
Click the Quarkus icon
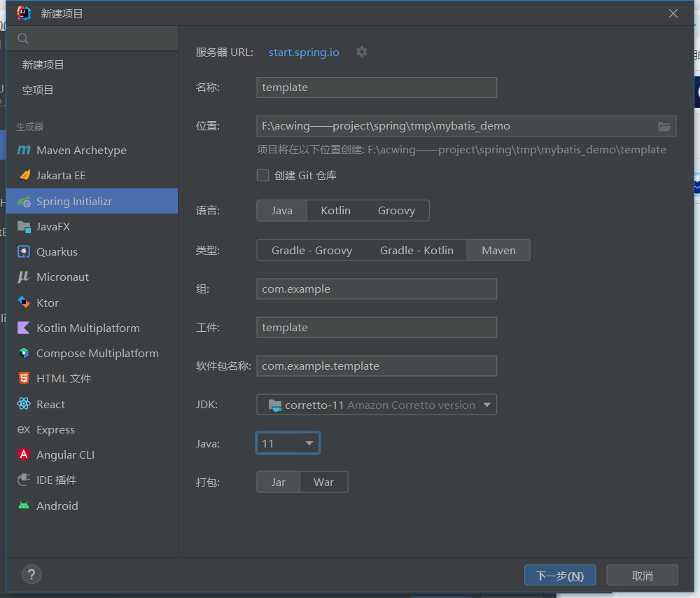(24, 252)
